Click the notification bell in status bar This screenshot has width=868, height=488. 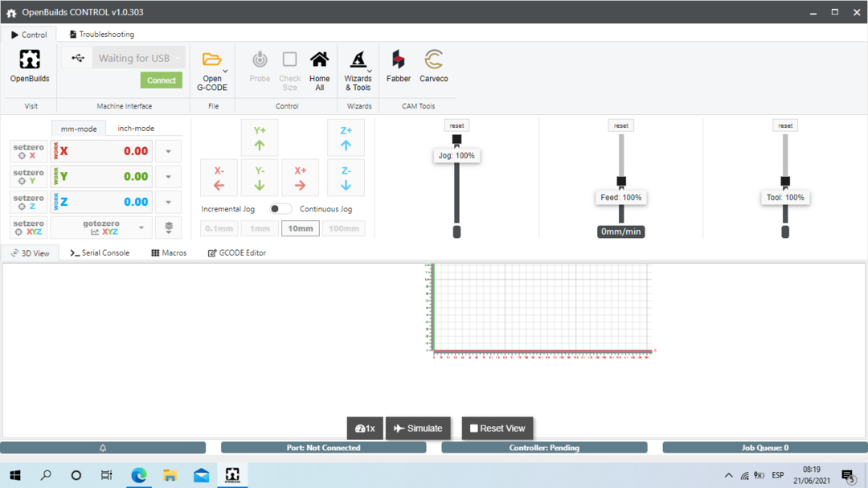103,448
